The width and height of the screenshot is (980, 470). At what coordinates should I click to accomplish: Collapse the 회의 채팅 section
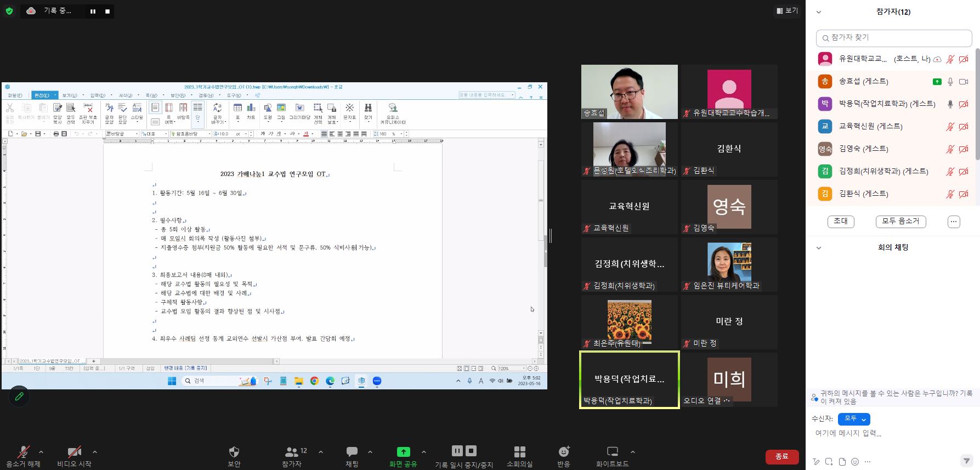819,248
